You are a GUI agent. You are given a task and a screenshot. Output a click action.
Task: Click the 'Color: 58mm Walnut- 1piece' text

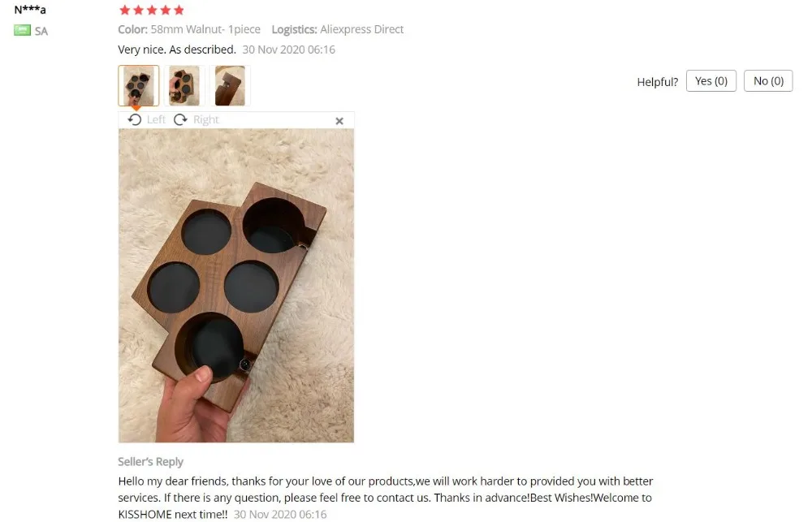coord(189,29)
